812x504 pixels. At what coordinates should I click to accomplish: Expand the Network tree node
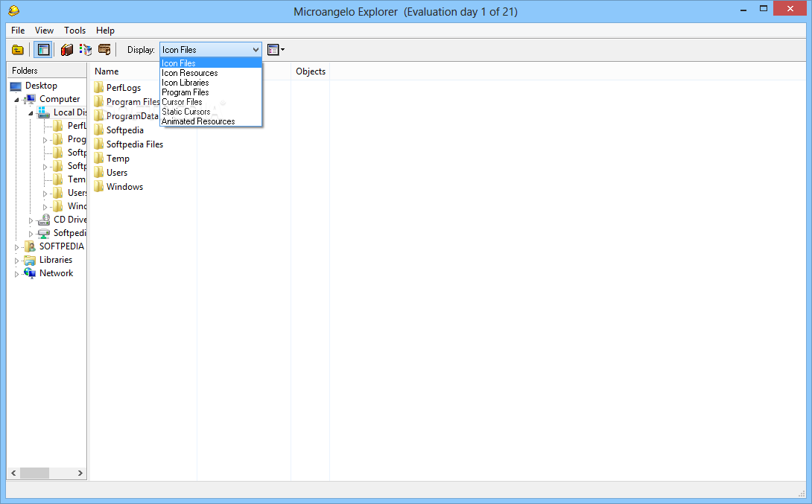click(16, 274)
